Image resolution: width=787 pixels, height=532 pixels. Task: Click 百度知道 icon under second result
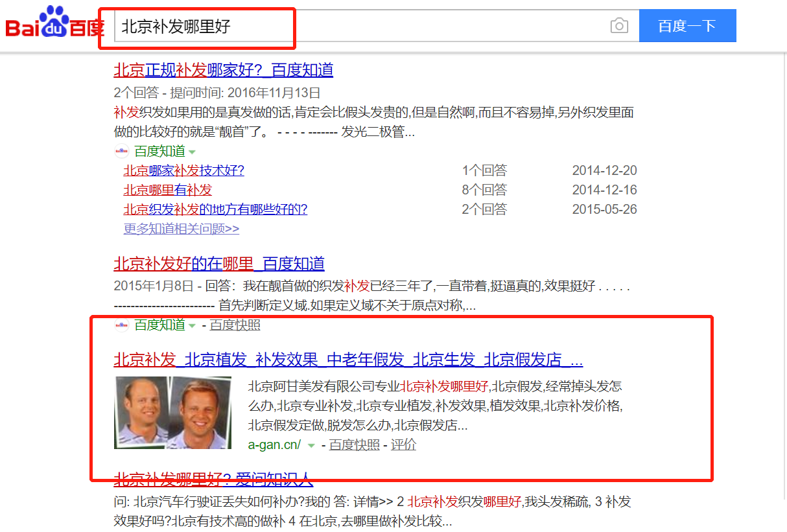point(121,325)
